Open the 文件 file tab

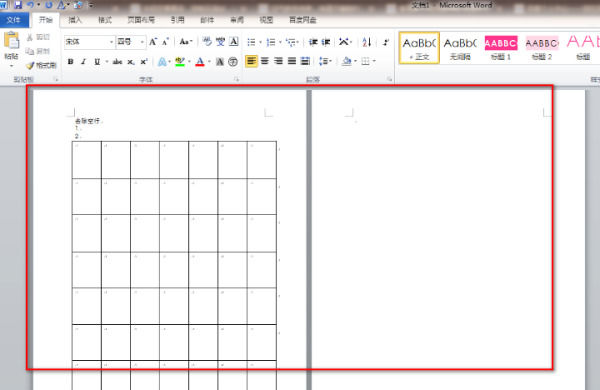point(14,20)
